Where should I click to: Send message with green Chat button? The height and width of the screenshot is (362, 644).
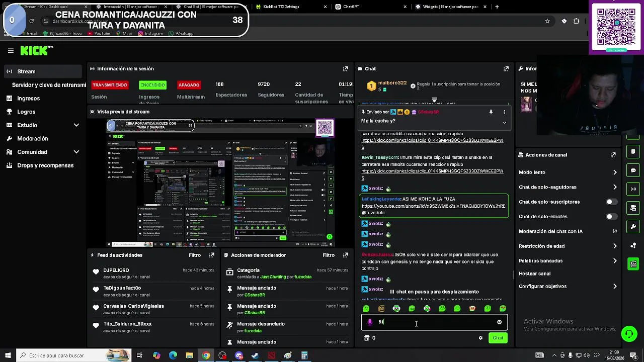(498, 338)
